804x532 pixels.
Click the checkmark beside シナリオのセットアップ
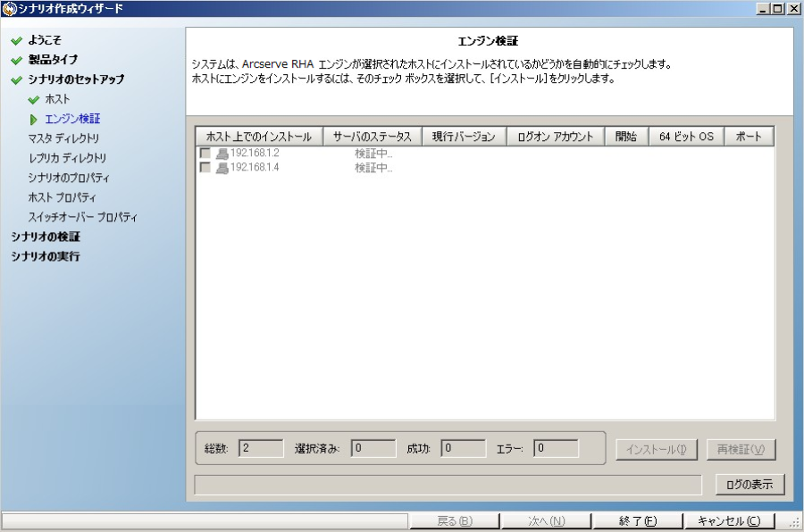pos(16,80)
